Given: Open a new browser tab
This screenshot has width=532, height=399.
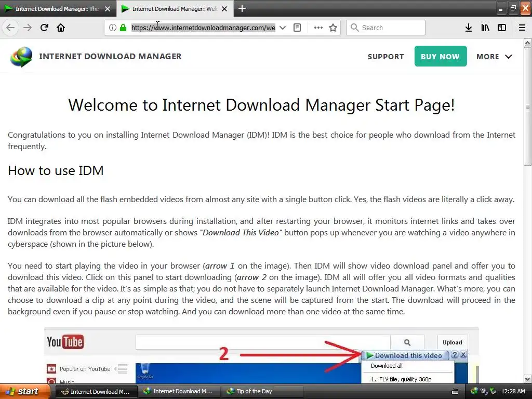Looking at the screenshot, I should coord(242,8).
